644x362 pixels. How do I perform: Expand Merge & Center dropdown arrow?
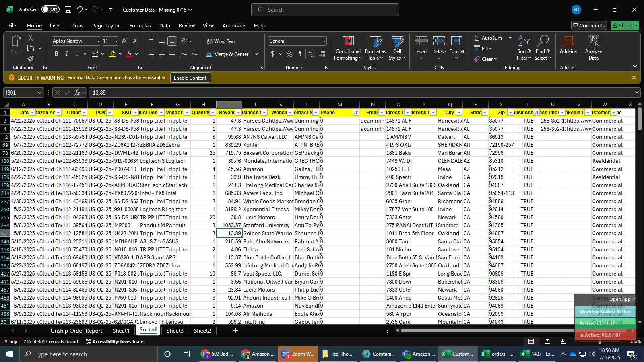[x=256, y=54]
